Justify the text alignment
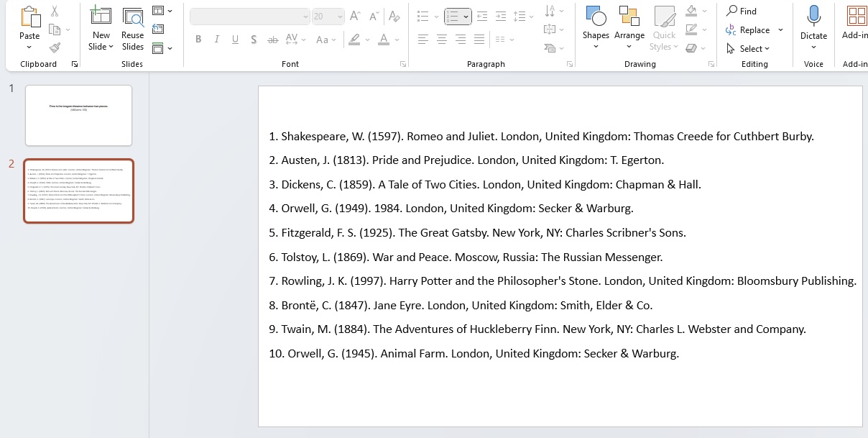 pyautogui.click(x=479, y=40)
